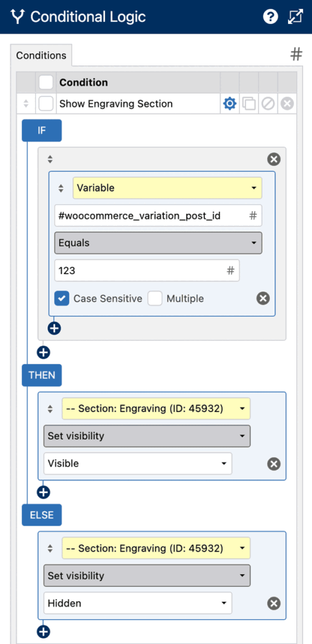
Task: Open settings gear for Show Engraving Section
Action: tap(230, 104)
